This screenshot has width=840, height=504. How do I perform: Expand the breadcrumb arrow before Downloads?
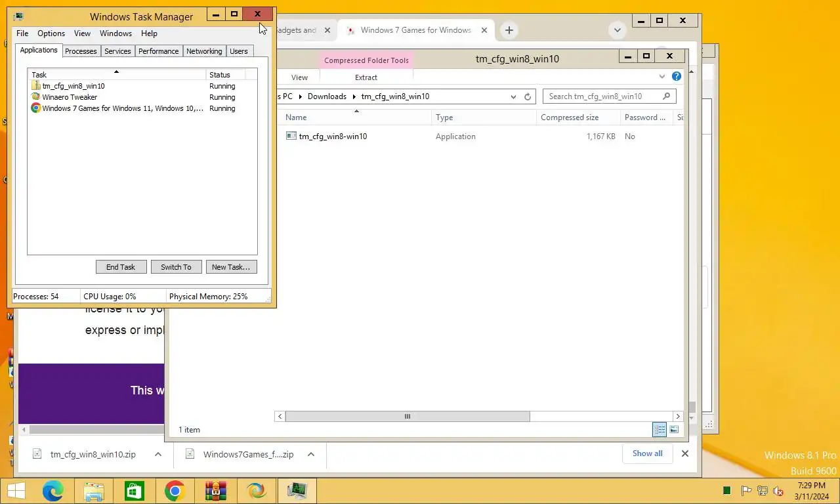coord(301,96)
